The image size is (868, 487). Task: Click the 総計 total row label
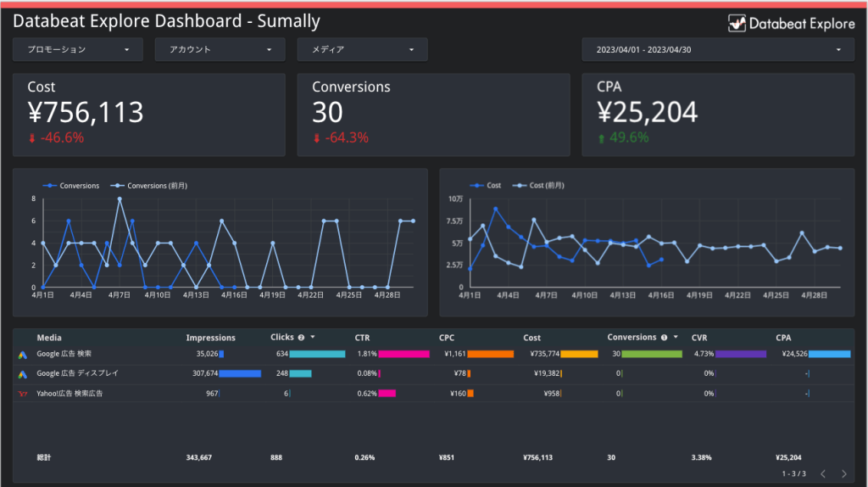pyautogui.click(x=44, y=457)
